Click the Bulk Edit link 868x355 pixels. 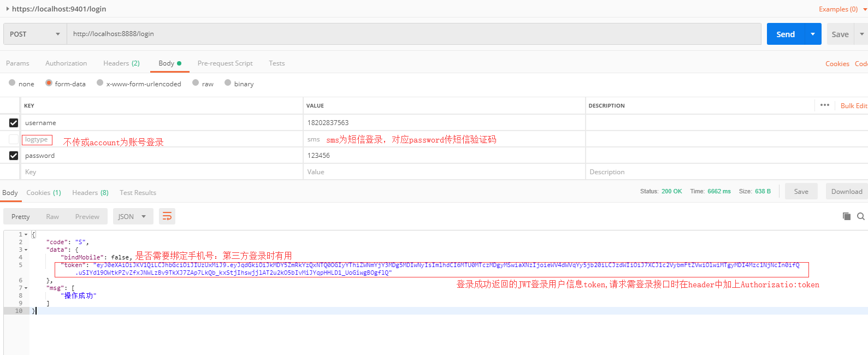click(853, 106)
